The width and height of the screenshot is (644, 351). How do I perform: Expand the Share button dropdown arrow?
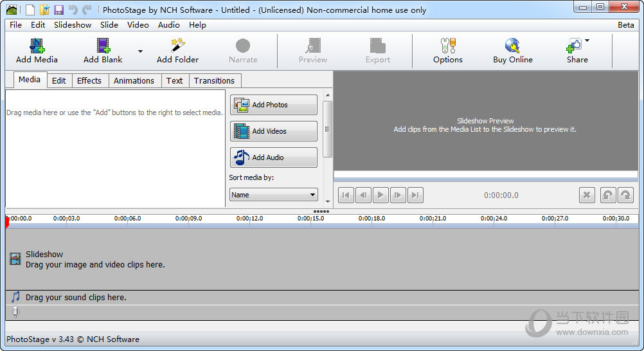587,41
